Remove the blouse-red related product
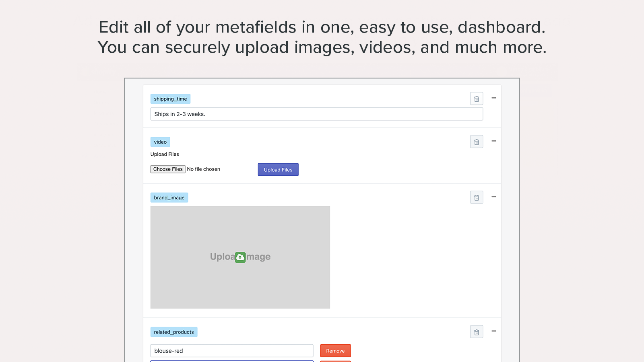The width and height of the screenshot is (644, 362). tap(335, 350)
